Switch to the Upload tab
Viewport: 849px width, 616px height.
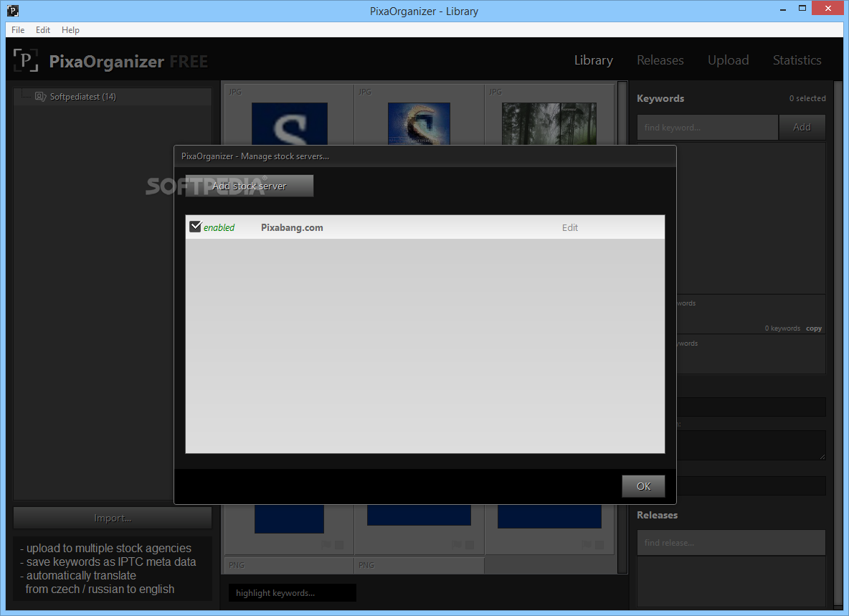pos(729,60)
